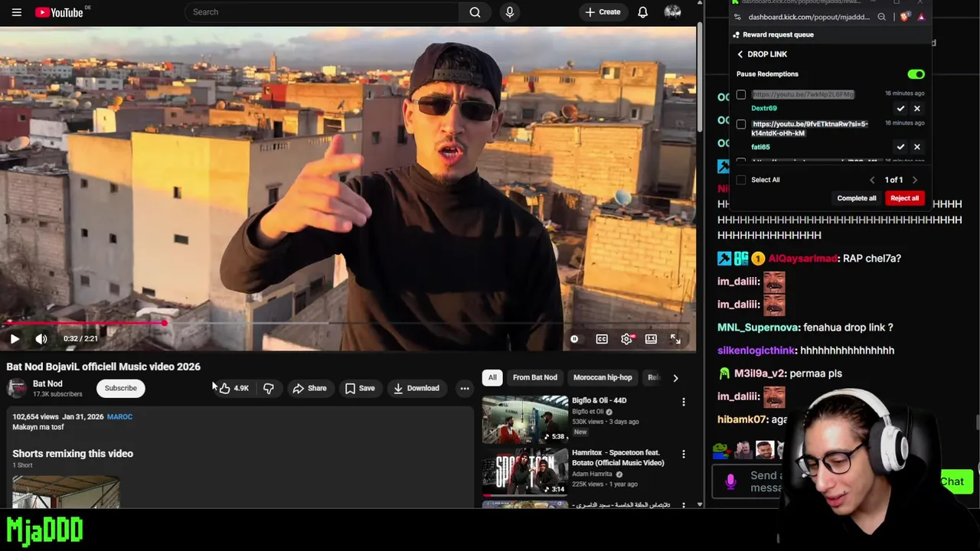Save the video to a playlist
The image size is (980, 551).
(x=360, y=388)
